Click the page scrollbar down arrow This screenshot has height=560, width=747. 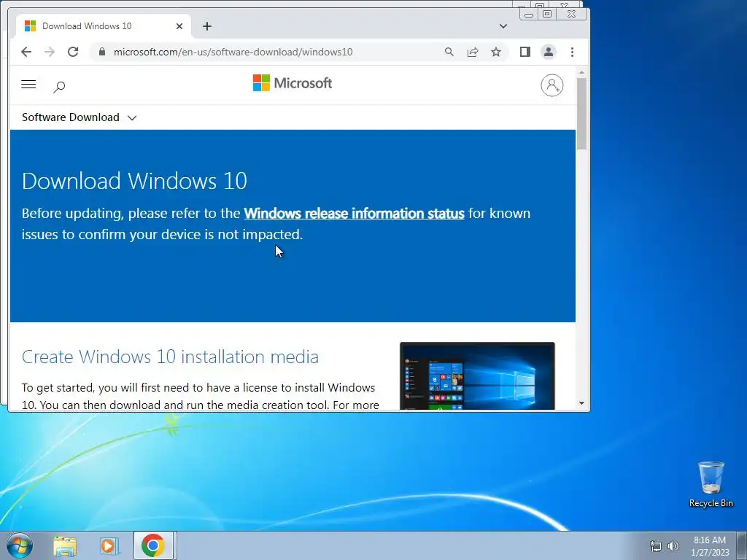click(x=581, y=403)
